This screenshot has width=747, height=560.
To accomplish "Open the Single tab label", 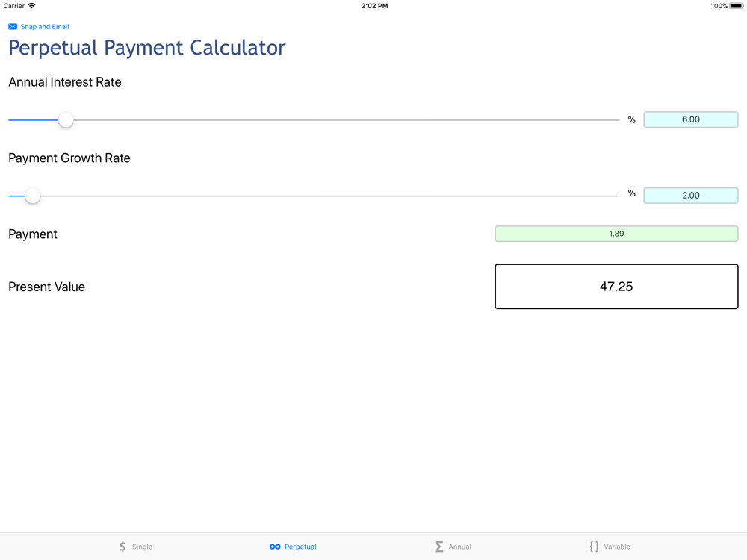I will pyautogui.click(x=142, y=547).
